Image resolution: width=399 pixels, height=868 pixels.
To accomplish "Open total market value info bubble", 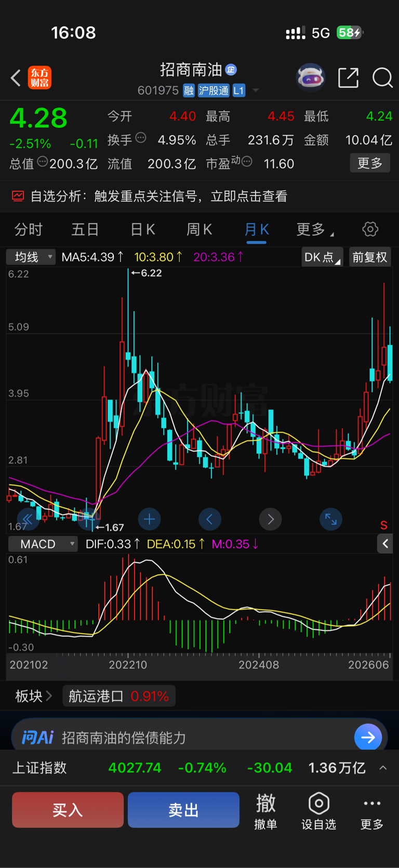I will (42, 162).
